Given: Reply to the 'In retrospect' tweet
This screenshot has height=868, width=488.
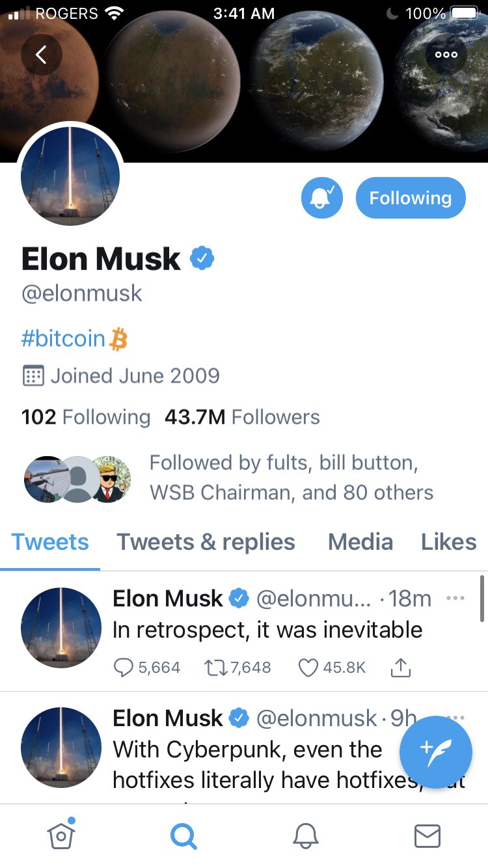Looking at the screenshot, I should pos(124,668).
